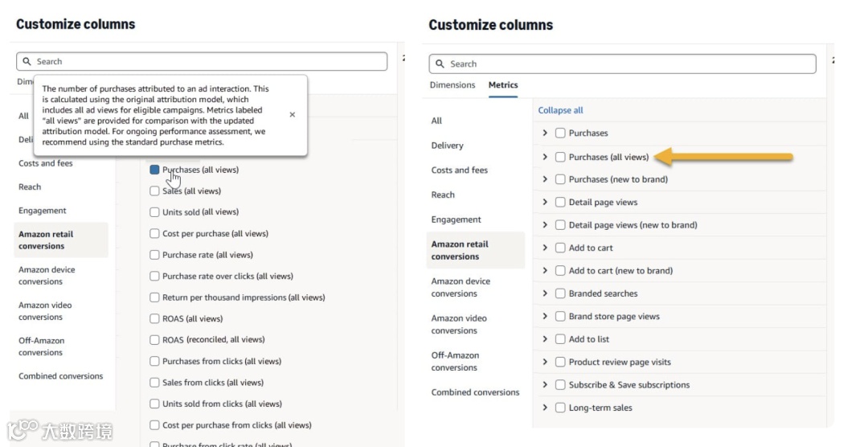
Task: Expand the Long-term sales group
Action: tap(545, 408)
